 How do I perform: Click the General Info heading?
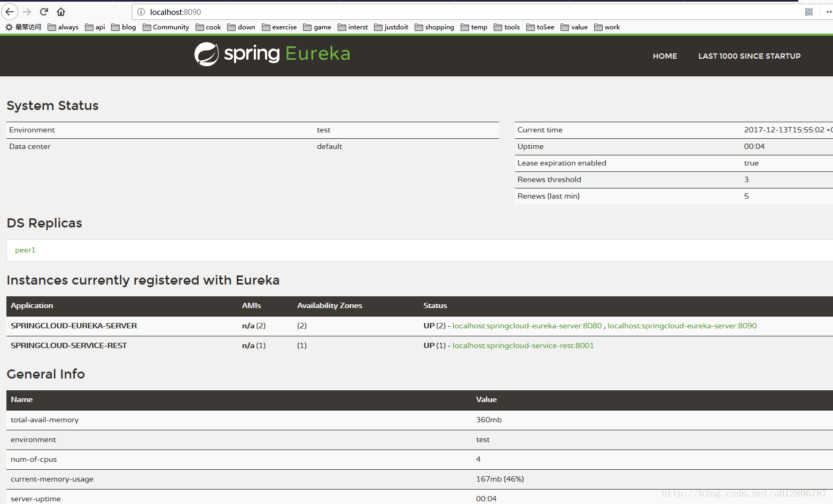click(x=46, y=374)
